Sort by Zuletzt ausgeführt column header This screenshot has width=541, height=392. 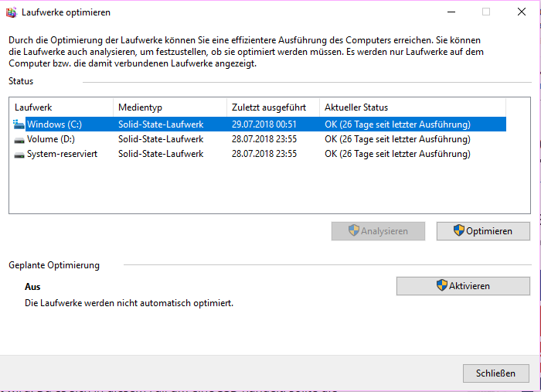coord(274,107)
